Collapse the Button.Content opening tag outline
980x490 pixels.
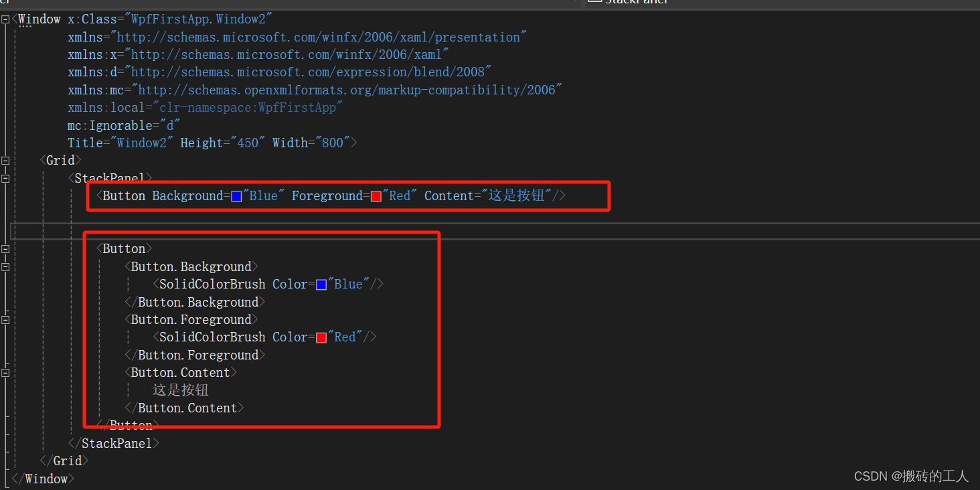click(5, 373)
